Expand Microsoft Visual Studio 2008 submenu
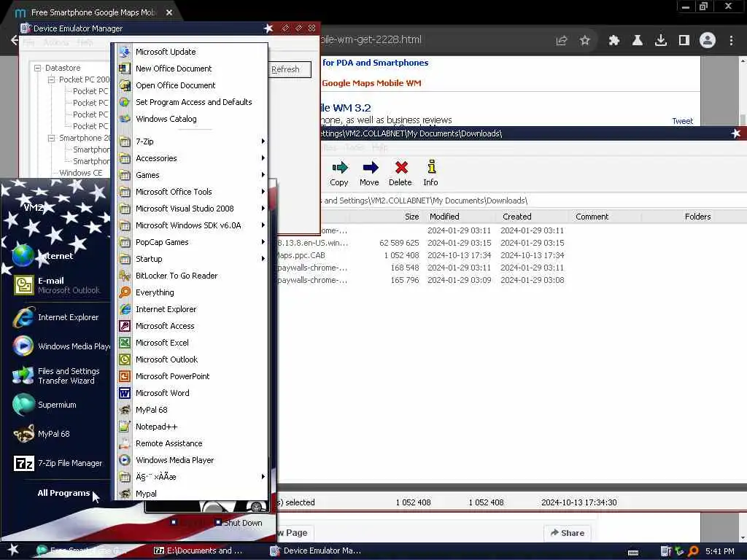This screenshot has height=560, width=747. tap(192, 209)
